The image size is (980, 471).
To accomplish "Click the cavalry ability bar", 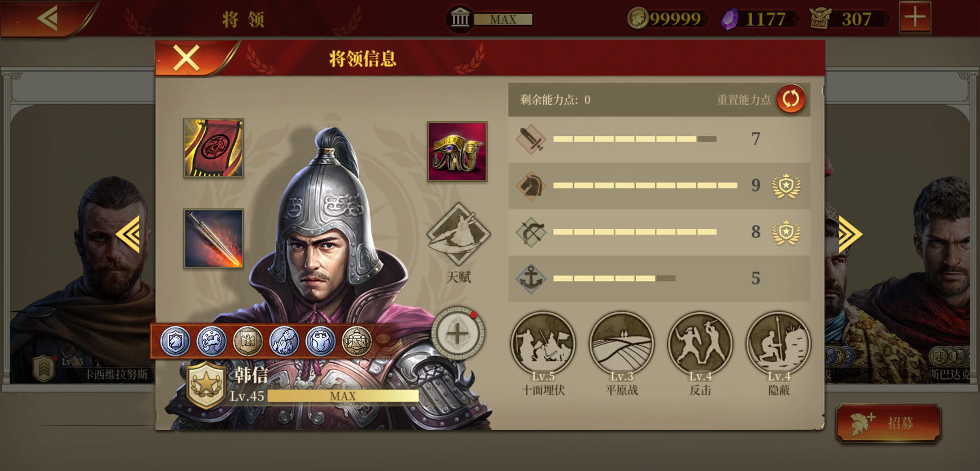I will coord(645,185).
